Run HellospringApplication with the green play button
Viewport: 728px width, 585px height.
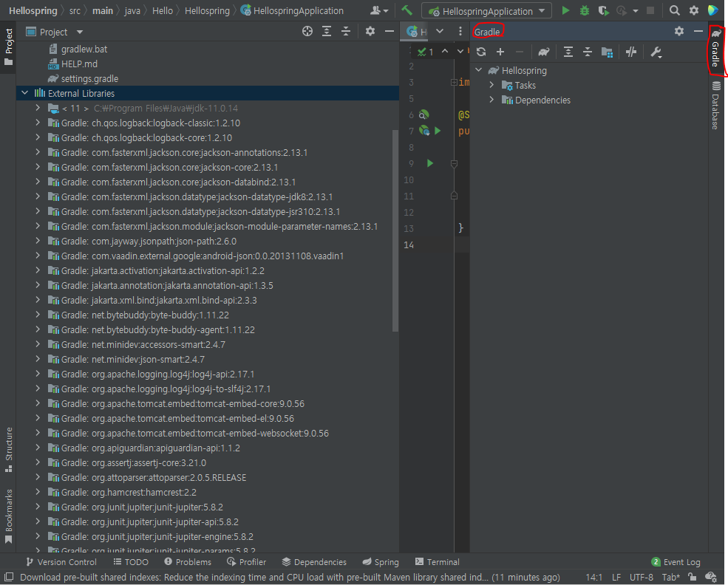click(x=565, y=10)
